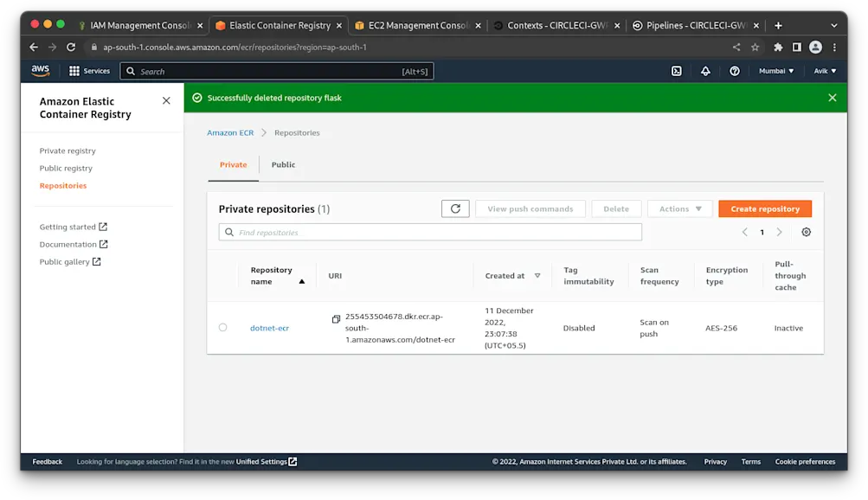Open the Feedback footer link

[x=47, y=462]
